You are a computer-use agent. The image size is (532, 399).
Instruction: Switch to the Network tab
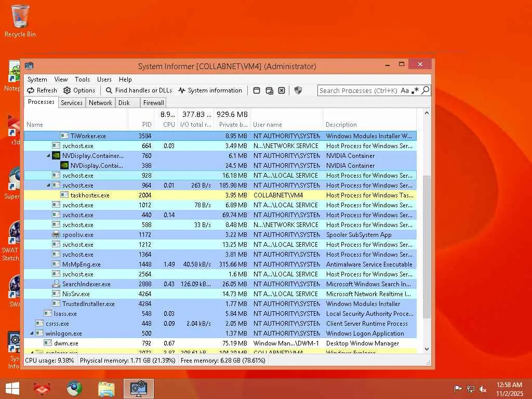(x=100, y=103)
